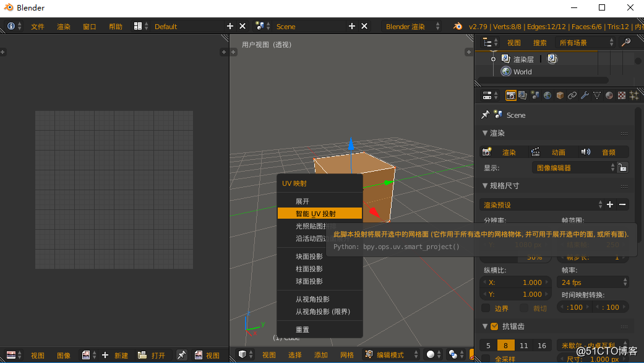The height and width of the screenshot is (363, 644).
Task: Click the render layer icon right of 渲染层
Action: (x=552, y=59)
